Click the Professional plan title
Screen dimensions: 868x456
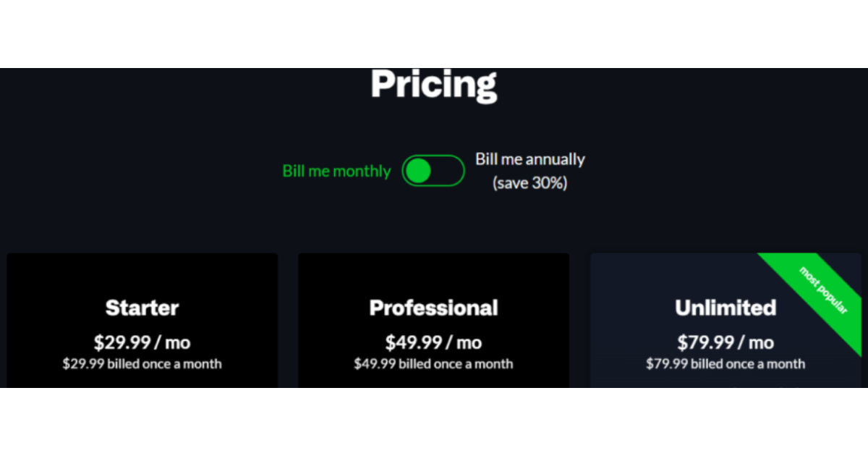pyautogui.click(x=433, y=308)
